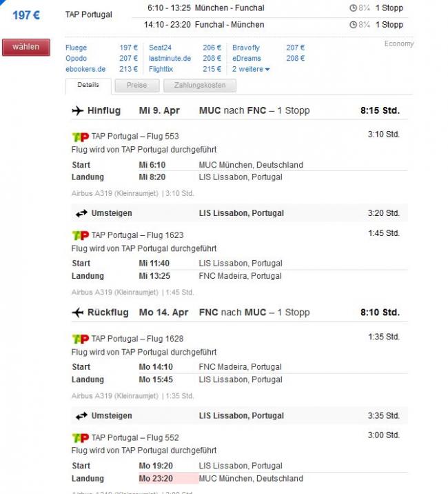Image resolution: width=448 pixels, height=494 pixels.
Task: Open the Bravofly offer link
Action: pos(246,48)
